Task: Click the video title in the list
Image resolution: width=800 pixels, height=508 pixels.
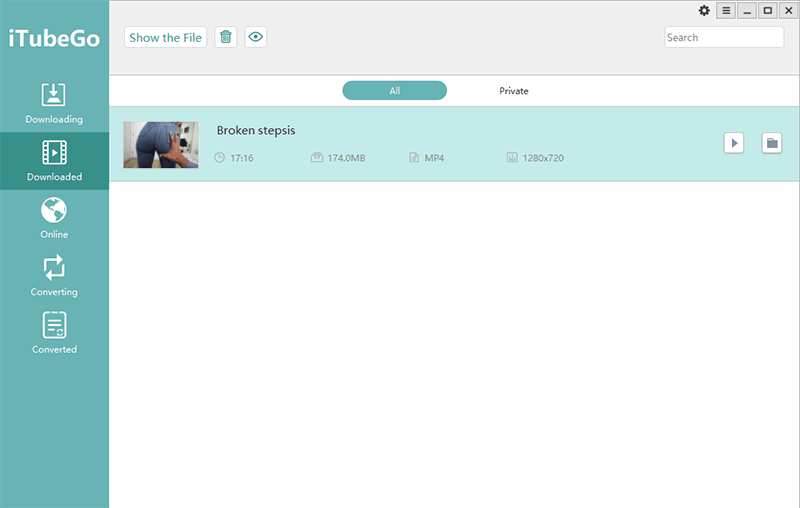Action: point(256,130)
